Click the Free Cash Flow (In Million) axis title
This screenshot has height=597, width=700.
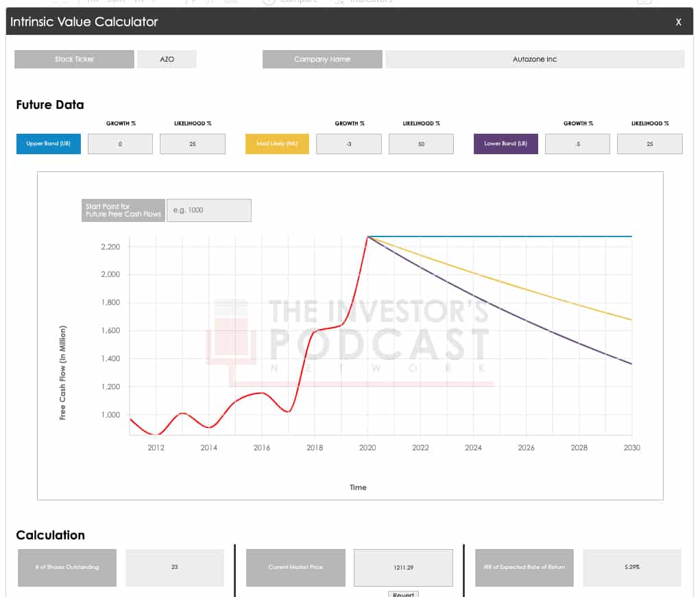62,373
